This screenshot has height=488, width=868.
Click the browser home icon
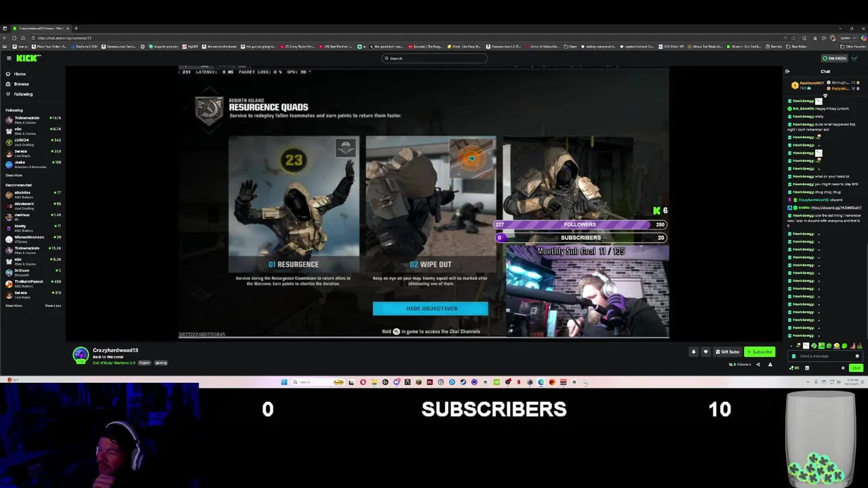(23, 38)
